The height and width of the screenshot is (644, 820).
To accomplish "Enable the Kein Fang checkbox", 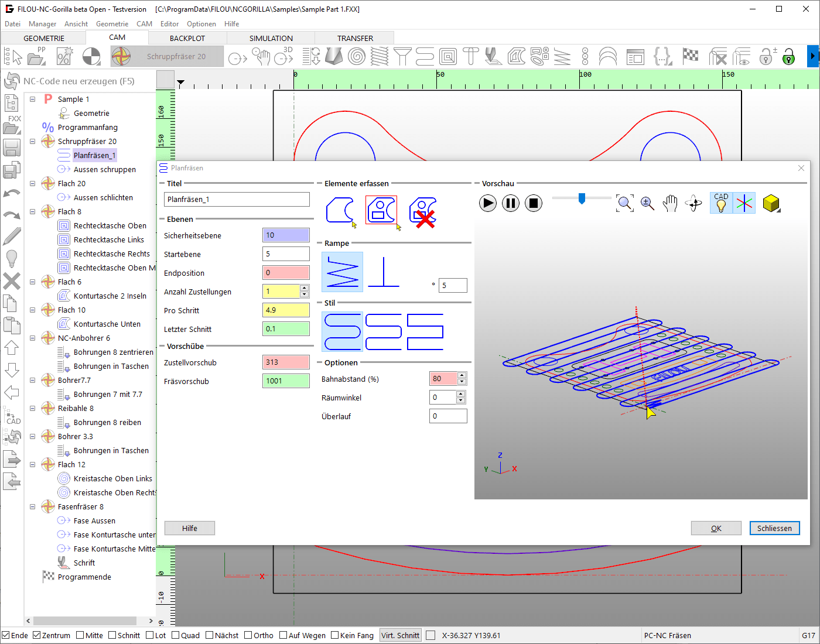I will (x=335, y=635).
